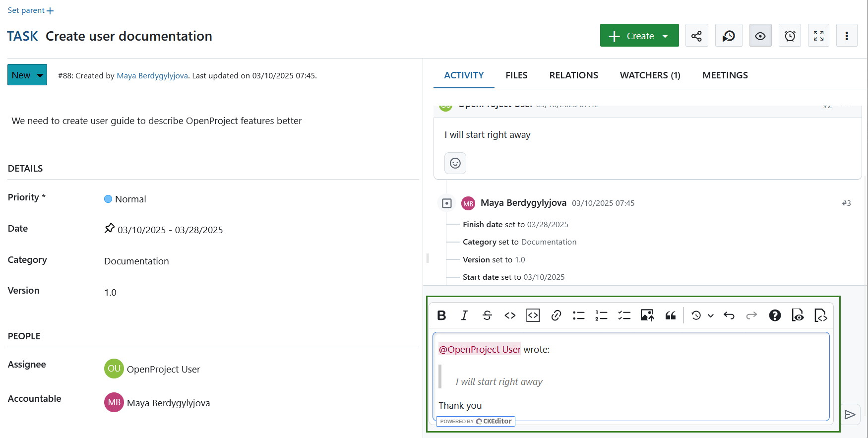Toggle watch status eye button

click(760, 36)
